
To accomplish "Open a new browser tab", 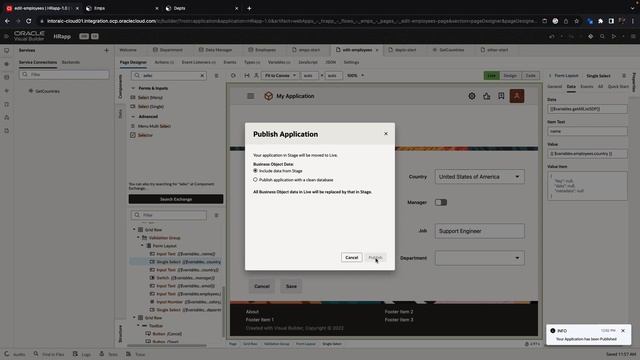I will [x=249, y=8].
